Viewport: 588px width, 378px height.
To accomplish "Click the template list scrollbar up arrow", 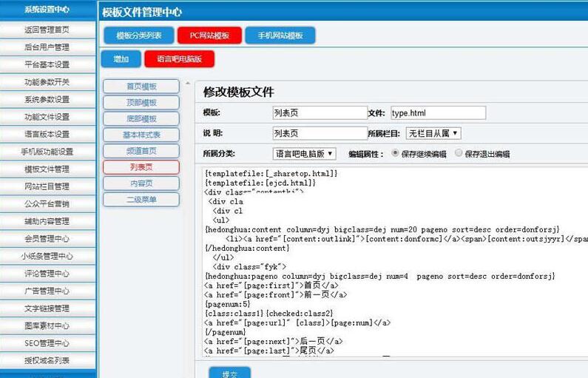I will click(187, 84).
